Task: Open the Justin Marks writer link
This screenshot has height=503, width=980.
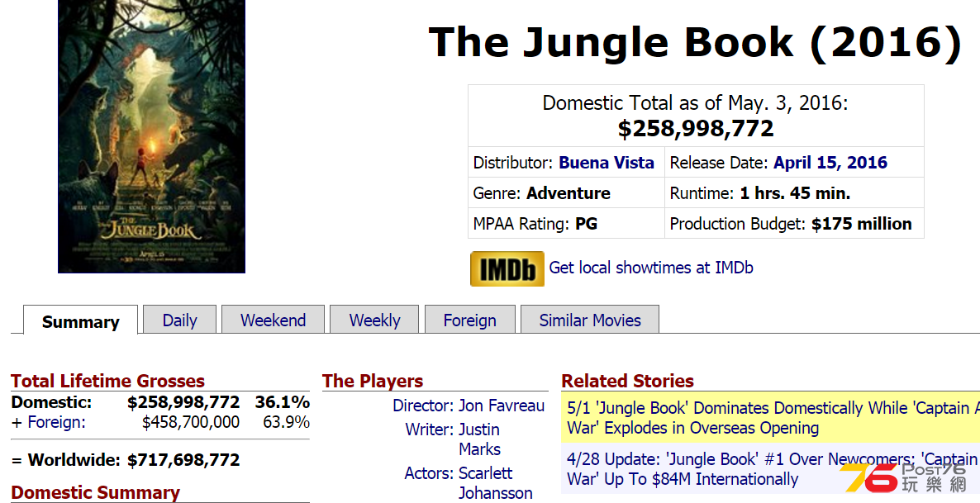Action: 479,439
